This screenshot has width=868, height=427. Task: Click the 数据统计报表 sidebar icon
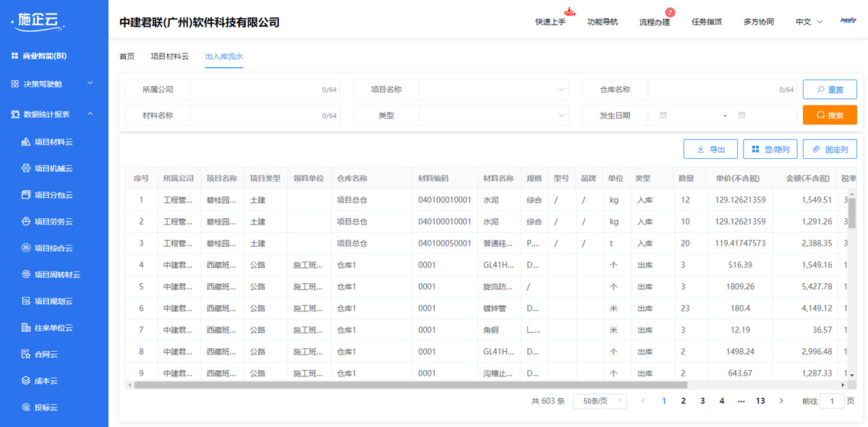pos(14,114)
